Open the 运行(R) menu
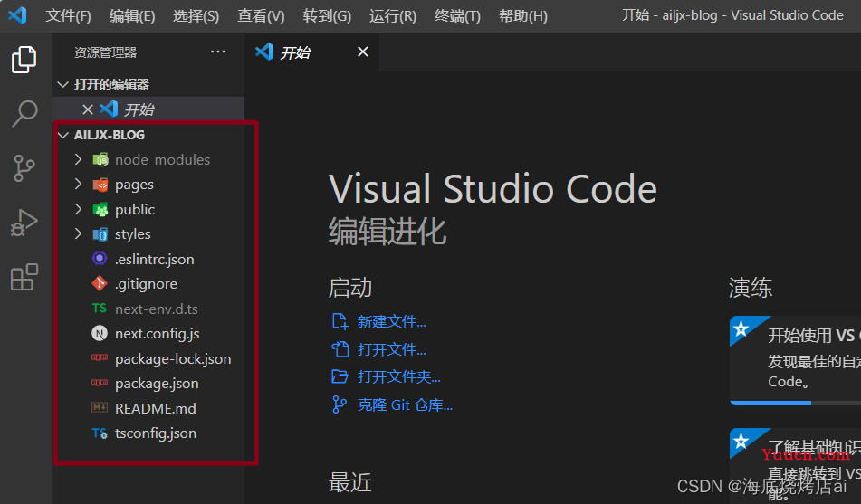The height and width of the screenshot is (504, 861). click(393, 16)
